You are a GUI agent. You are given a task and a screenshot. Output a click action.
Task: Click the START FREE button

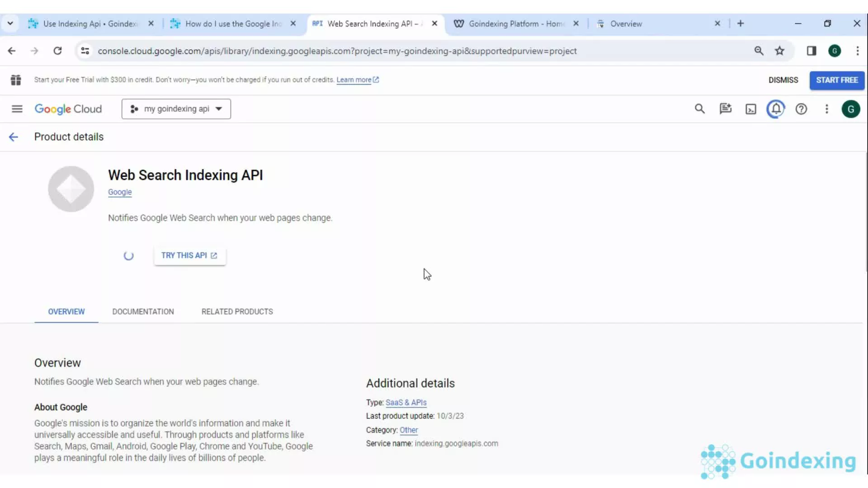tap(837, 80)
